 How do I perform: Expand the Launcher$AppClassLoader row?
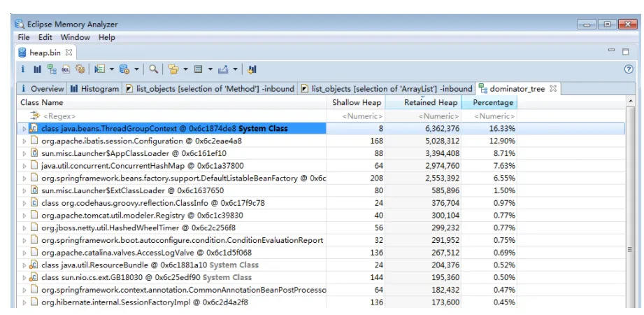click(24, 153)
